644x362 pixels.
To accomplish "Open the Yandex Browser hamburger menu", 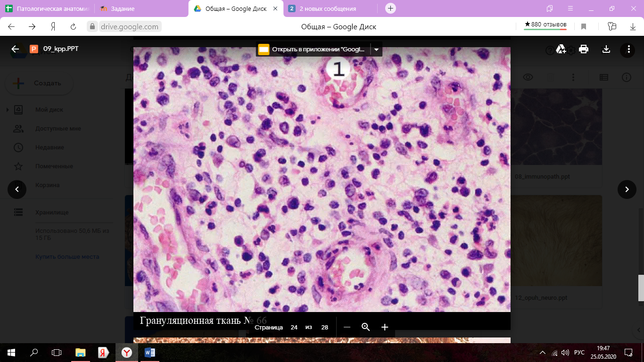I will (570, 8).
